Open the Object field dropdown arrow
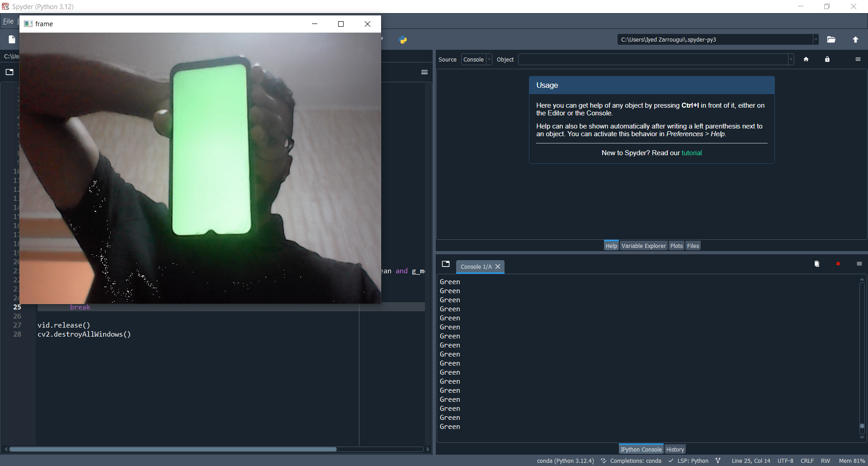The height and width of the screenshot is (466, 868). click(x=790, y=59)
